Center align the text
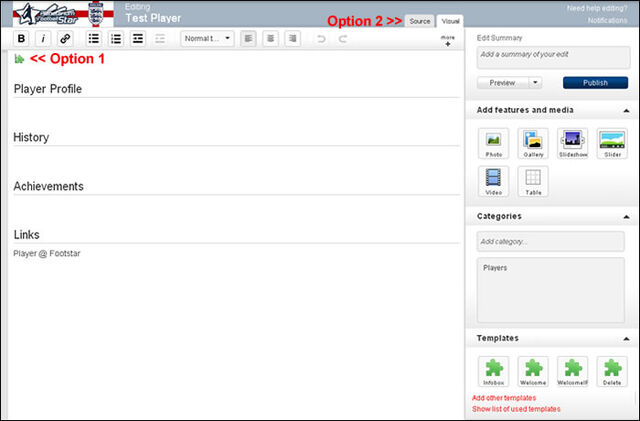 (270, 39)
